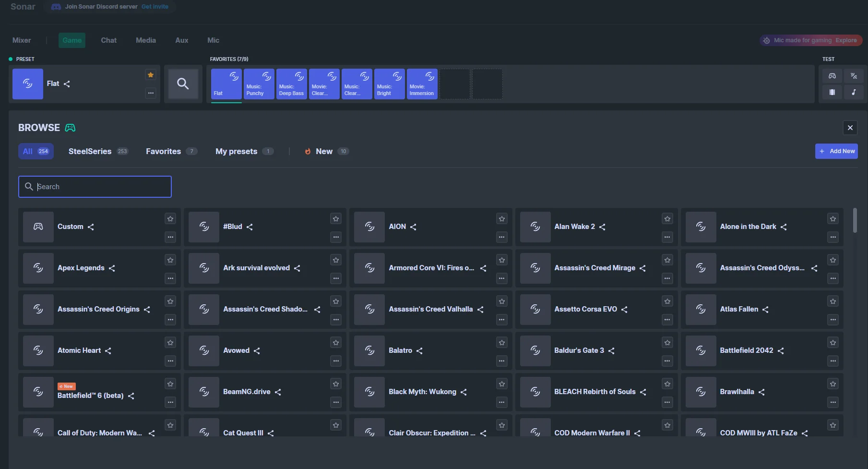Viewport: 868px width, 469px height.
Task: Share the Balatro preset
Action: tap(419, 351)
